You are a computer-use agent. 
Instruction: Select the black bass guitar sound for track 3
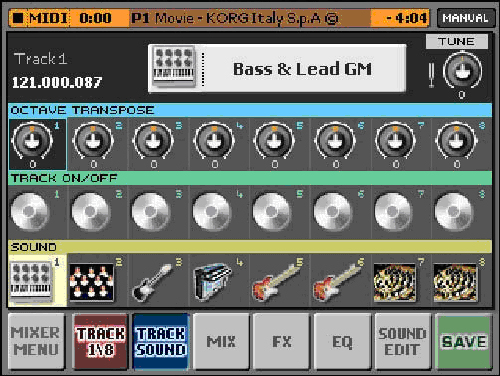pos(152,282)
